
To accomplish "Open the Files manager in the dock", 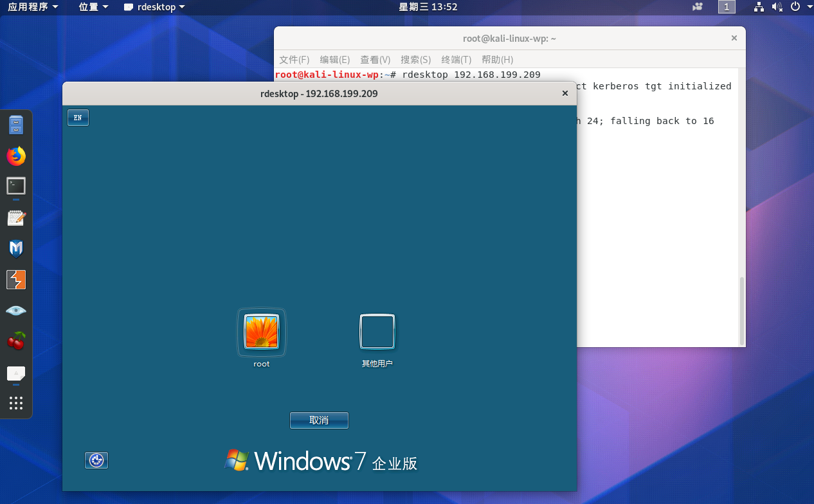I will click(x=16, y=125).
